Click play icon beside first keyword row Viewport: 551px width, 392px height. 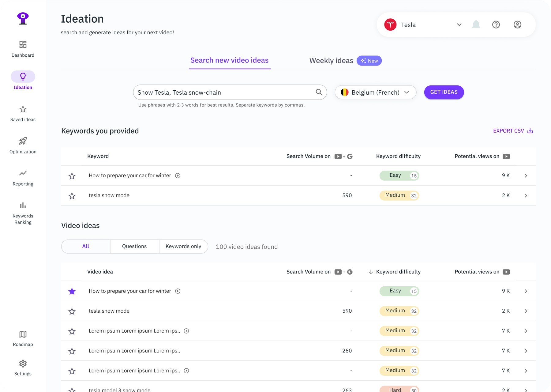point(178,175)
